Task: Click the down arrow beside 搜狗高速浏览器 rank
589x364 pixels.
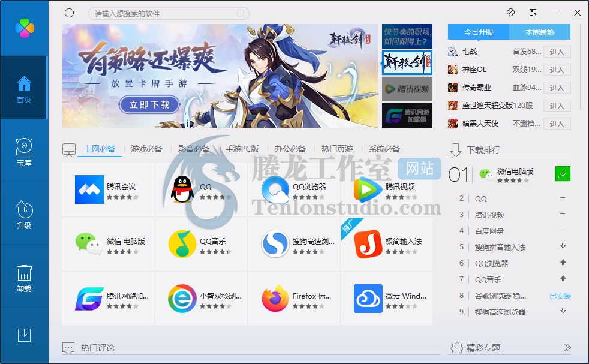Action: tap(563, 311)
